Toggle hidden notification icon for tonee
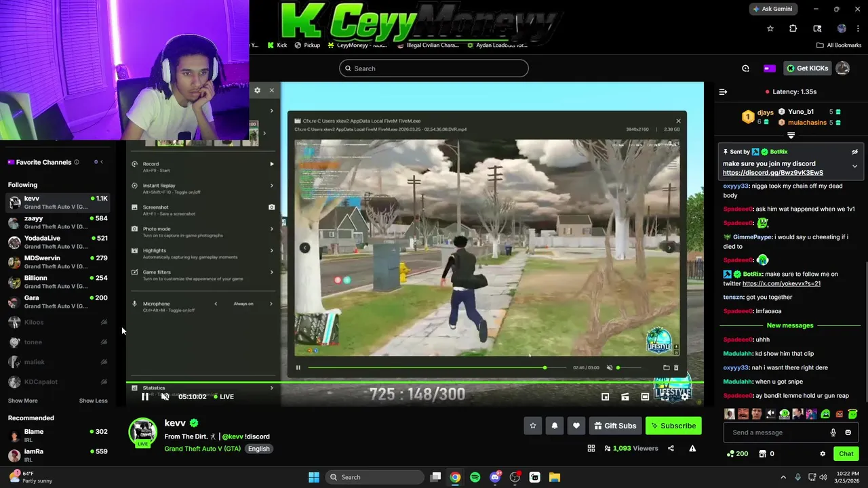Viewport: 868px width, 488px height. click(104, 342)
